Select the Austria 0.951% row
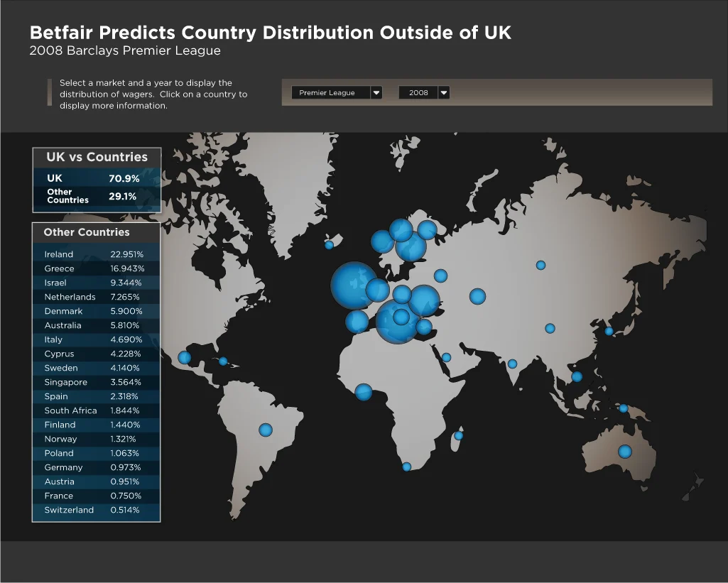This screenshot has width=728, height=583. click(96, 482)
